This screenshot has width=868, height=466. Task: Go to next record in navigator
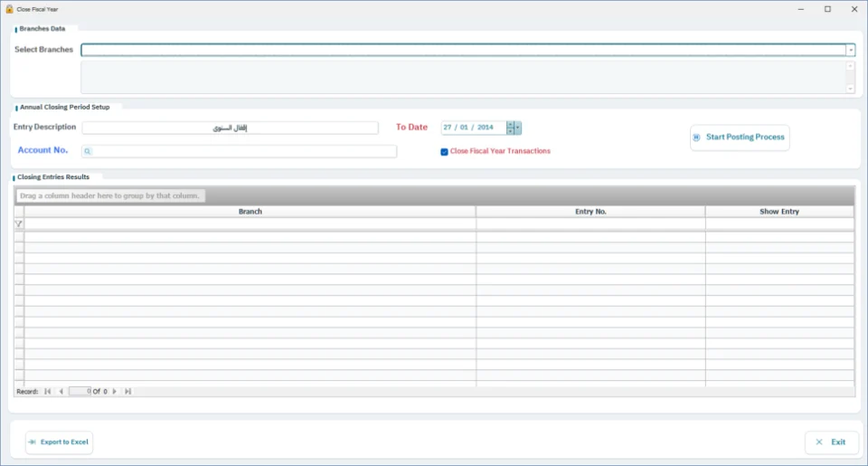coord(115,391)
